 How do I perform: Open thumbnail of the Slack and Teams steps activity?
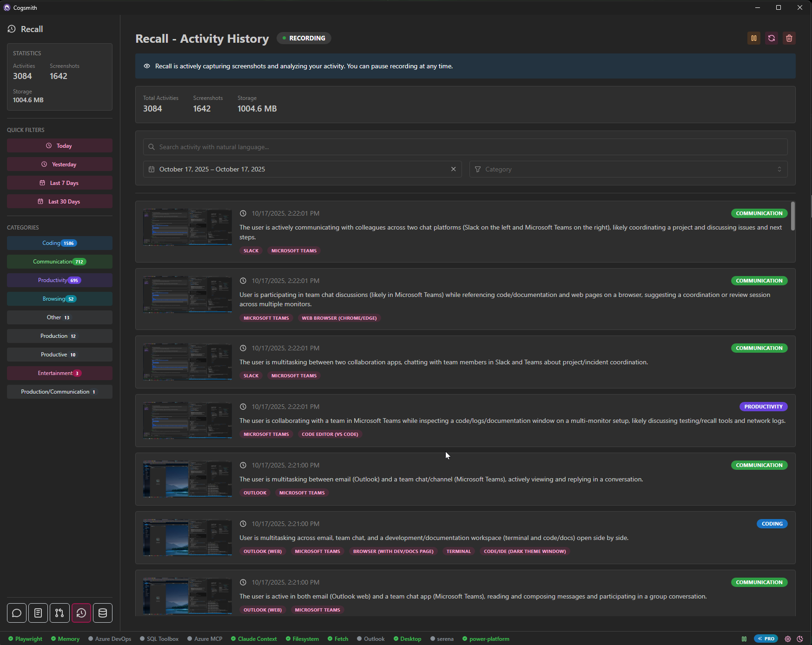point(187,227)
